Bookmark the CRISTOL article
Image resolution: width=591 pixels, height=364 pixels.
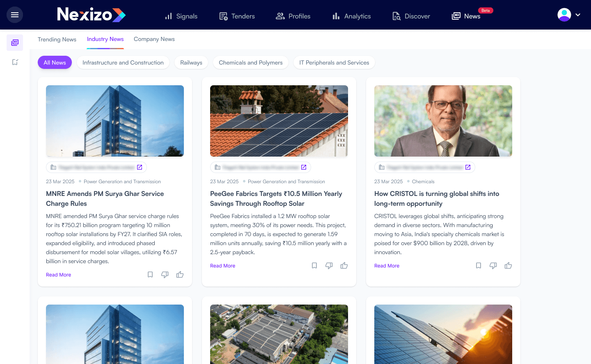coord(479,266)
